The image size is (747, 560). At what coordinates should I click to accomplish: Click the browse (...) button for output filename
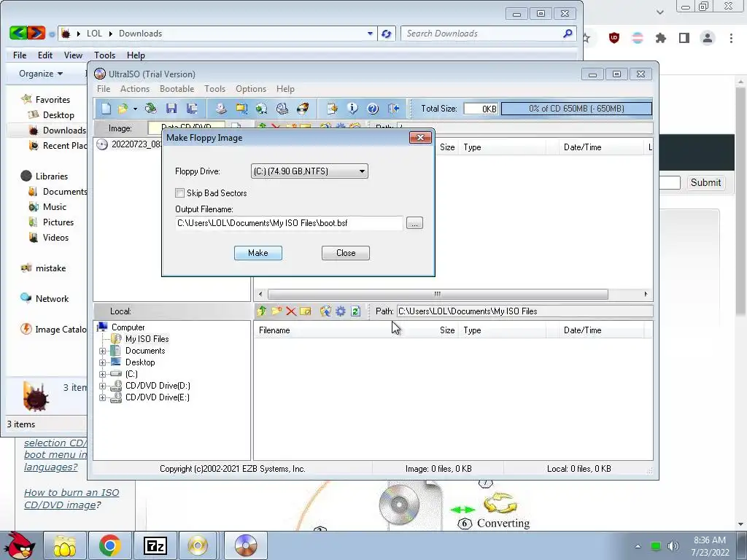click(x=414, y=223)
